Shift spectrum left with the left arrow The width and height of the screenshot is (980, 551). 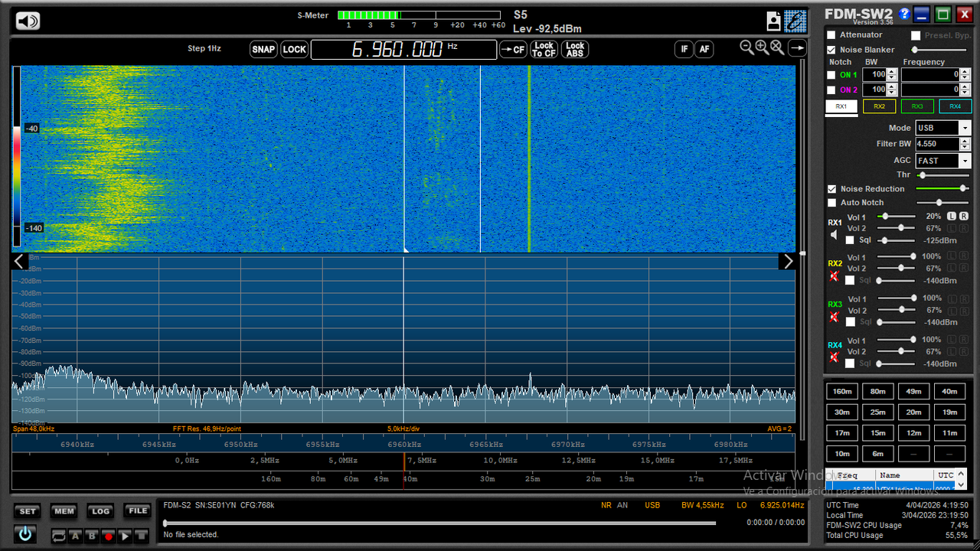tap(20, 262)
